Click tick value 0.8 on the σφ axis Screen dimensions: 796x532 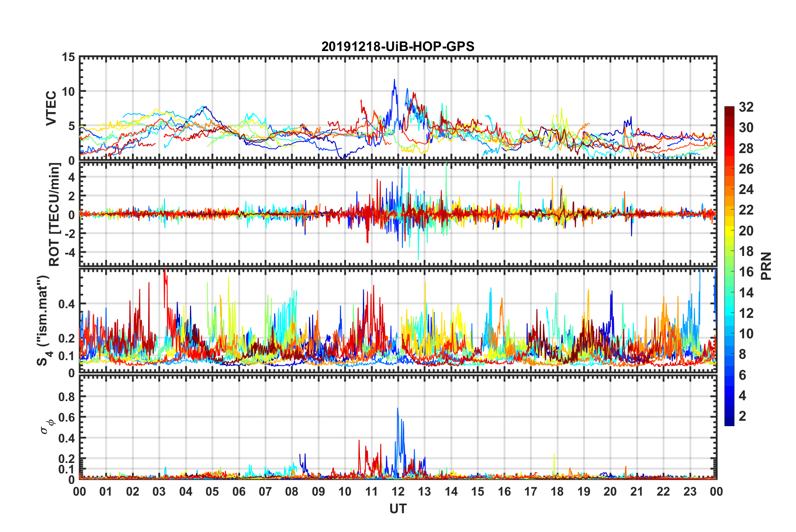tap(67, 396)
